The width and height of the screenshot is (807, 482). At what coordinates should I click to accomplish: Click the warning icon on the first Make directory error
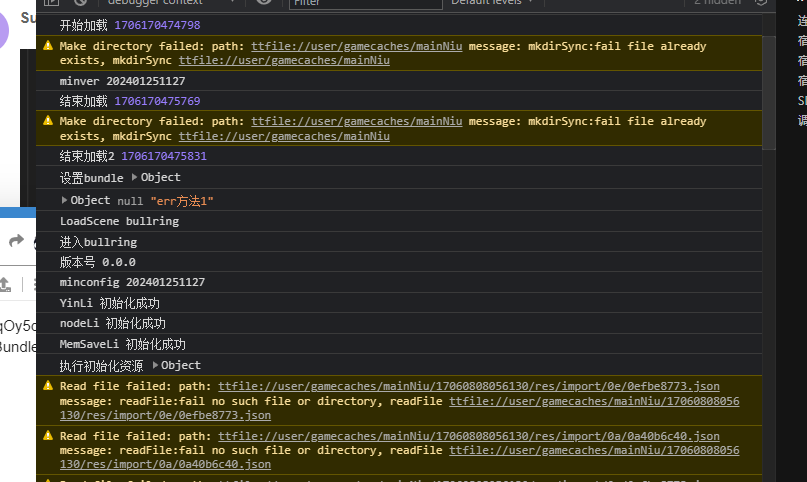coord(47,46)
